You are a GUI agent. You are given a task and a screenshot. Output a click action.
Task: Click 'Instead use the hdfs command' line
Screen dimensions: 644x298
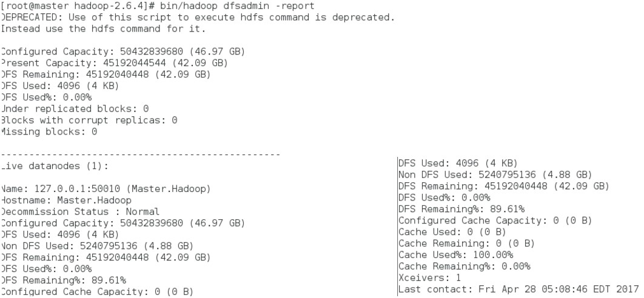click(102, 28)
